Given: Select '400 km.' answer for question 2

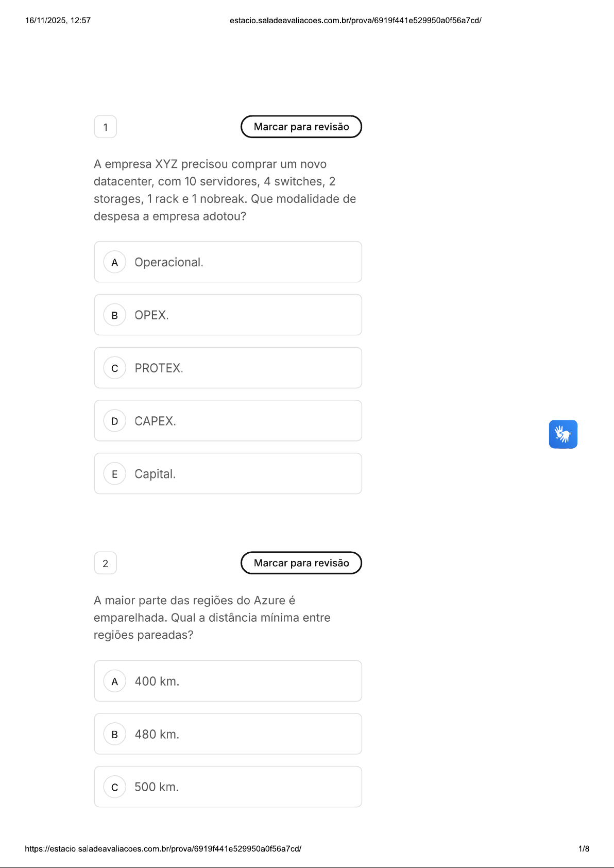Looking at the screenshot, I should (228, 681).
